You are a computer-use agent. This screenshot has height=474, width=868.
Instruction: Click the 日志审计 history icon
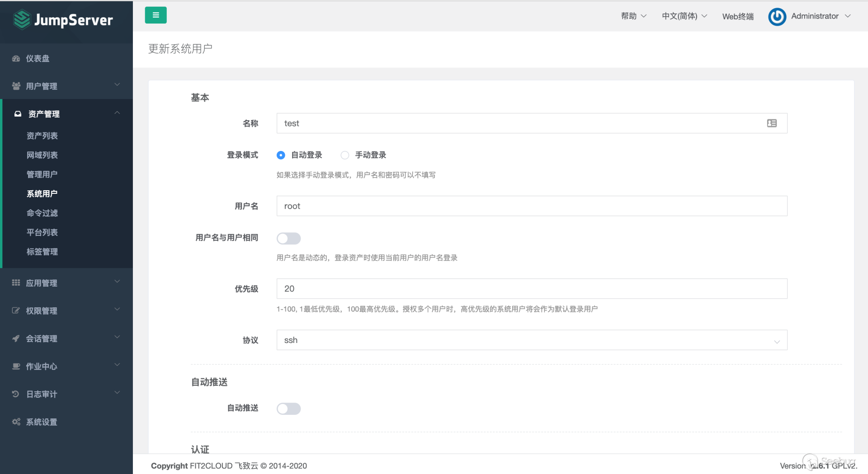point(16,394)
